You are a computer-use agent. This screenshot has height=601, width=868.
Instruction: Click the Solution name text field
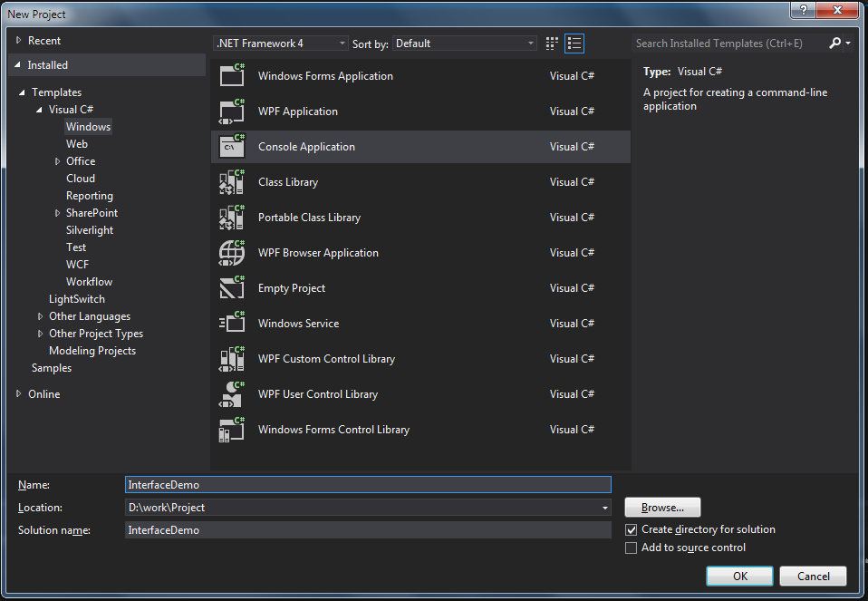(368, 530)
